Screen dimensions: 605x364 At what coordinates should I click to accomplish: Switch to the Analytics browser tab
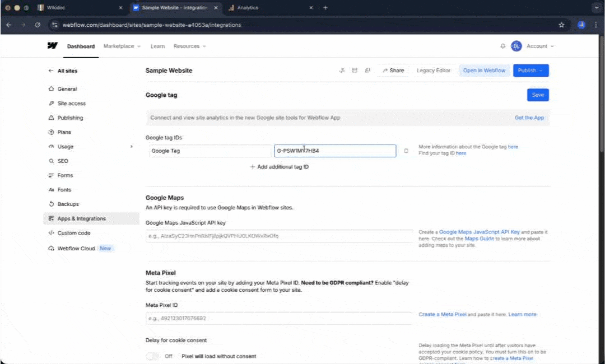pyautogui.click(x=269, y=7)
